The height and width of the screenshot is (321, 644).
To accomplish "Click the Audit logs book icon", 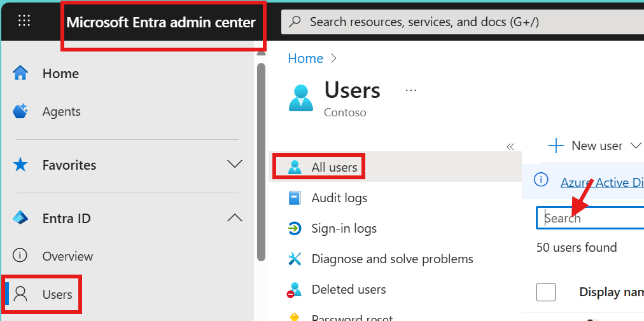I will point(295,198).
